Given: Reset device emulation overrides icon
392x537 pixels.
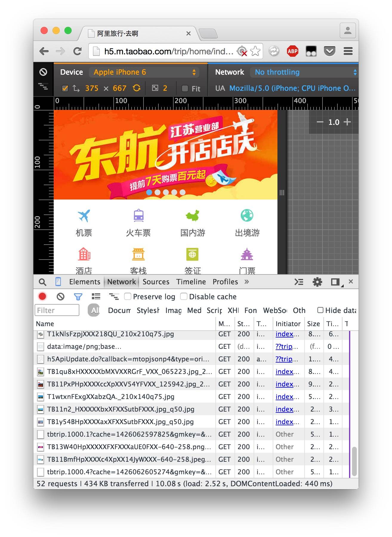Looking at the screenshot, I should 43,72.
